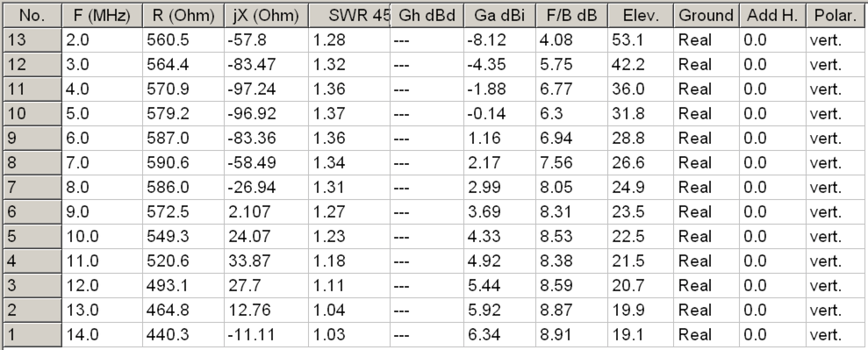Click the R (Ohm) column header

tap(183, 16)
